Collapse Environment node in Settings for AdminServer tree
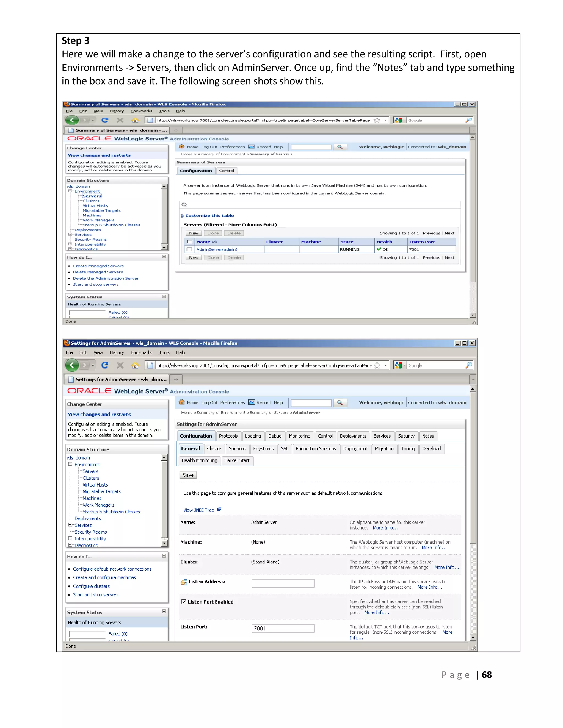The image size is (563, 728). pos(70,464)
